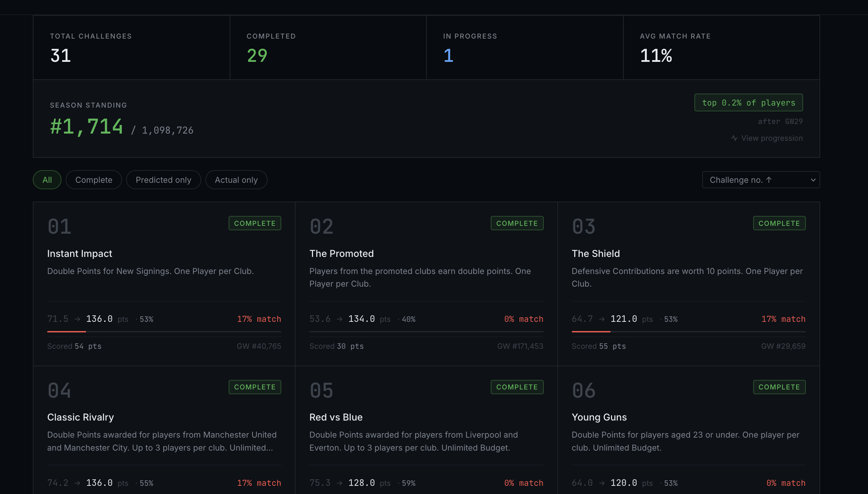Click the In Progress count 1

448,55
